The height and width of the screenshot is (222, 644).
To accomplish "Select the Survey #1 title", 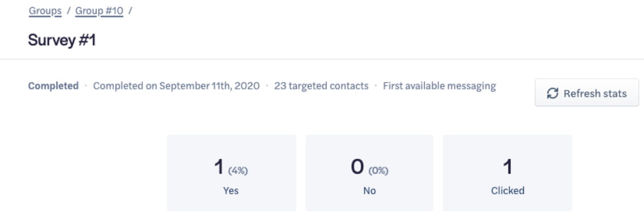I will pyautogui.click(x=62, y=40).
